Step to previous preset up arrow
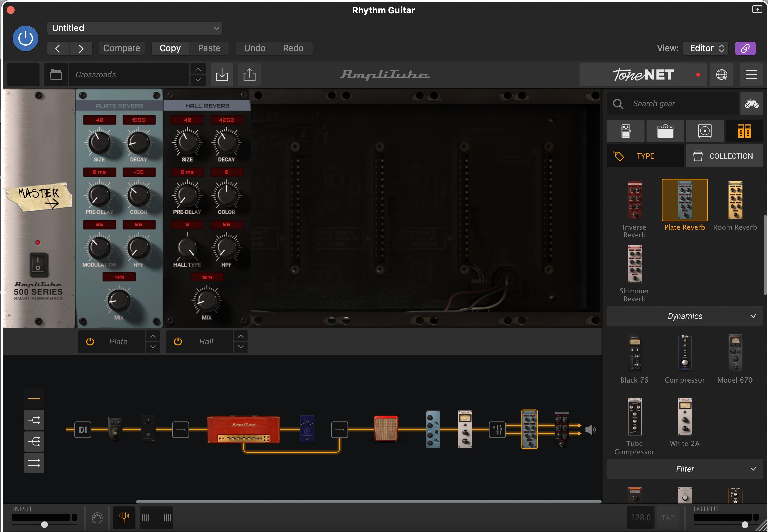This screenshot has height=532, width=768. point(198,69)
